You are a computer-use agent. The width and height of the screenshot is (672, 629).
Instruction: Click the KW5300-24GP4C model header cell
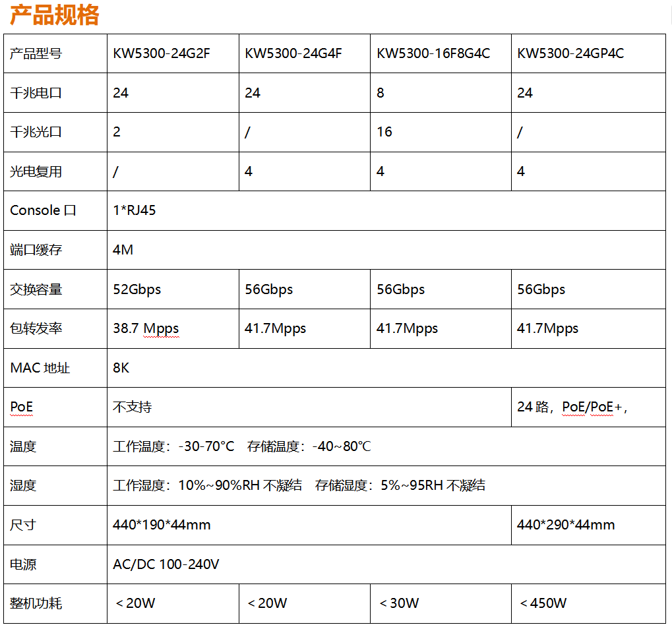click(570, 53)
